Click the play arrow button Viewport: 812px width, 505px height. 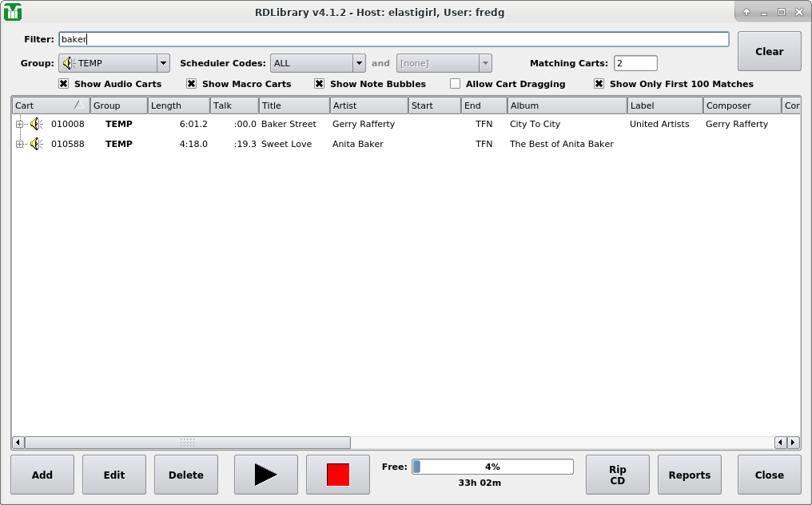point(265,475)
